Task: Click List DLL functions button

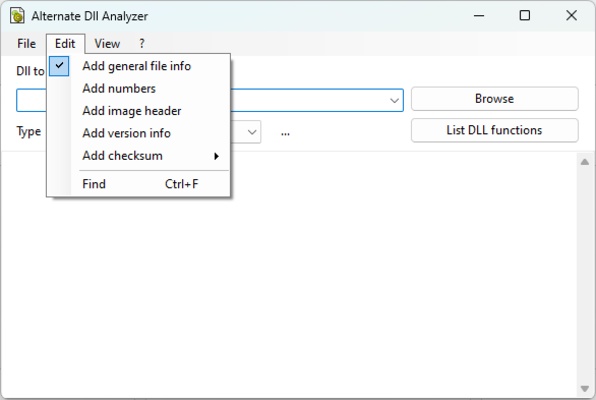Action: (495, 130)
